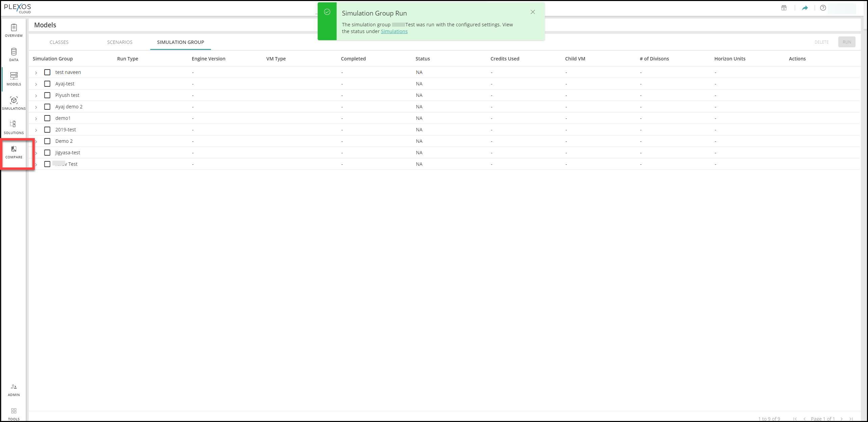
Task: Open the marketplace store icon
Action: click(784, 8)
